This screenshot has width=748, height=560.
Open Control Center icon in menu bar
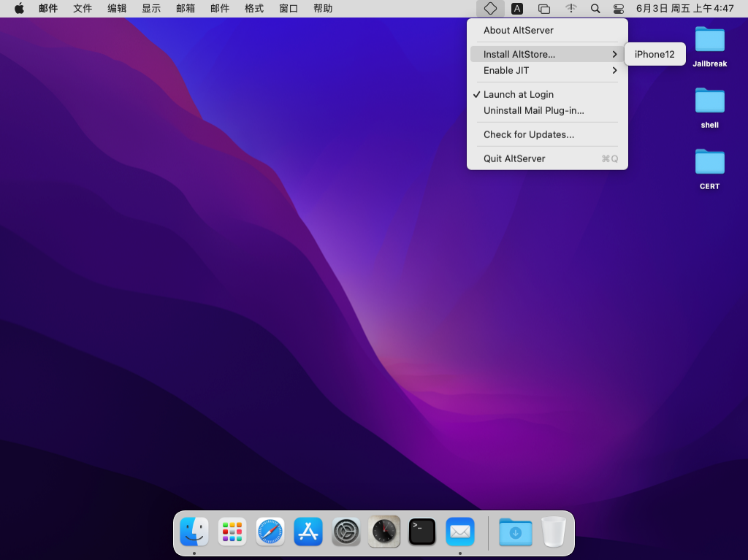click(619, 9)
